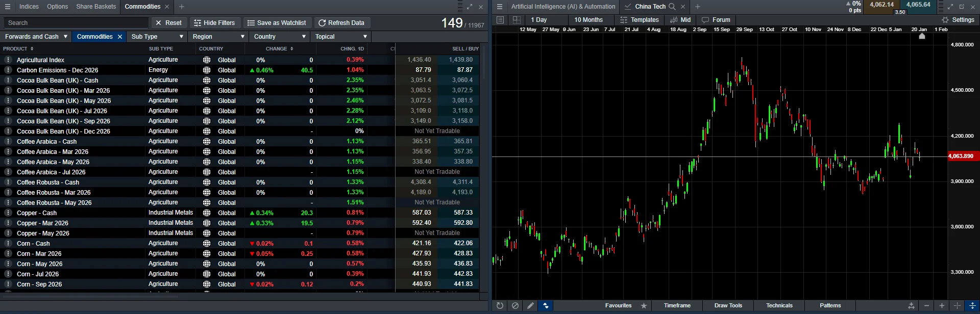Remove the Commodities filter chip

tap(120, 37)
